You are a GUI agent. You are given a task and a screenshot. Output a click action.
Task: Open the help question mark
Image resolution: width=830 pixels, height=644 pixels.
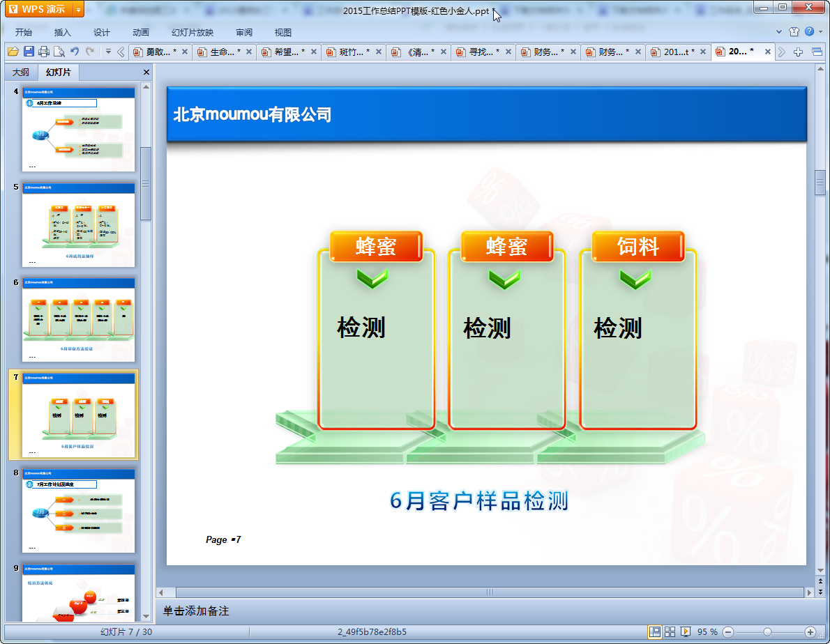tap(809, 31)
